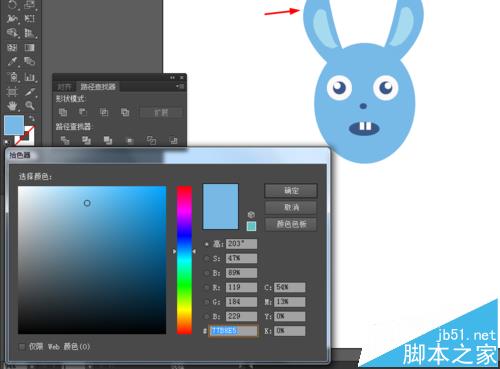This screenshot has height=369, width=500.
Task: Select the Column Graph tool
Action: coord(30,77)
